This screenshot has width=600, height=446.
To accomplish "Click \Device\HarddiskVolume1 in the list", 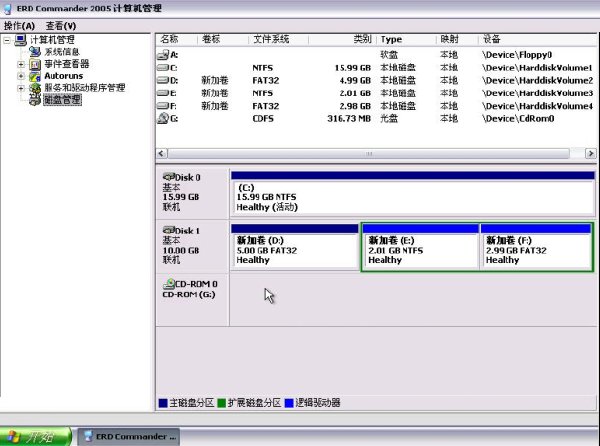I will 537,68.
